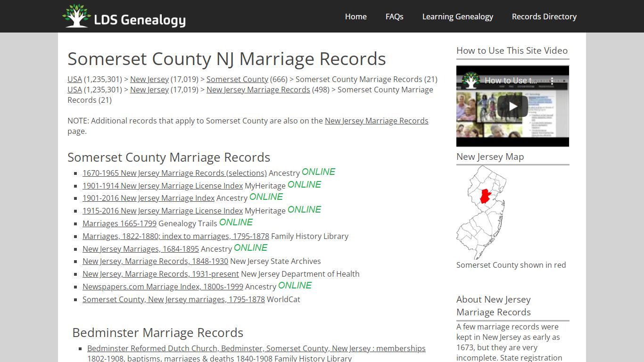Follow the first USA breadcrumb link

(x=74, y=79)
